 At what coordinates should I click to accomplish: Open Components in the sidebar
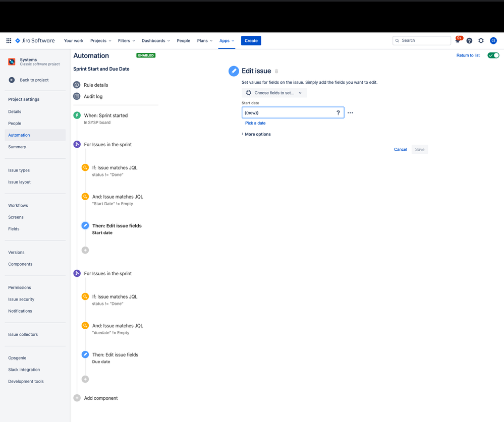(x=20, y=264)
